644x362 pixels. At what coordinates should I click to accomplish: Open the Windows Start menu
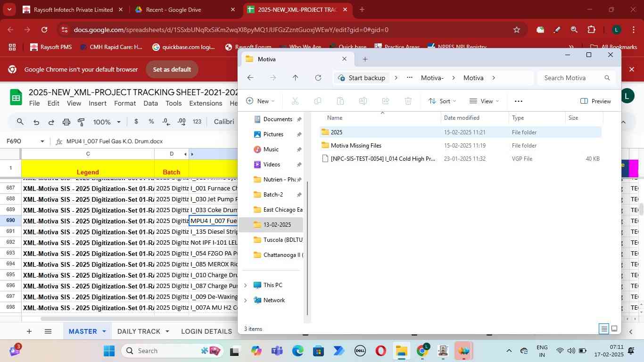point(109,351)
